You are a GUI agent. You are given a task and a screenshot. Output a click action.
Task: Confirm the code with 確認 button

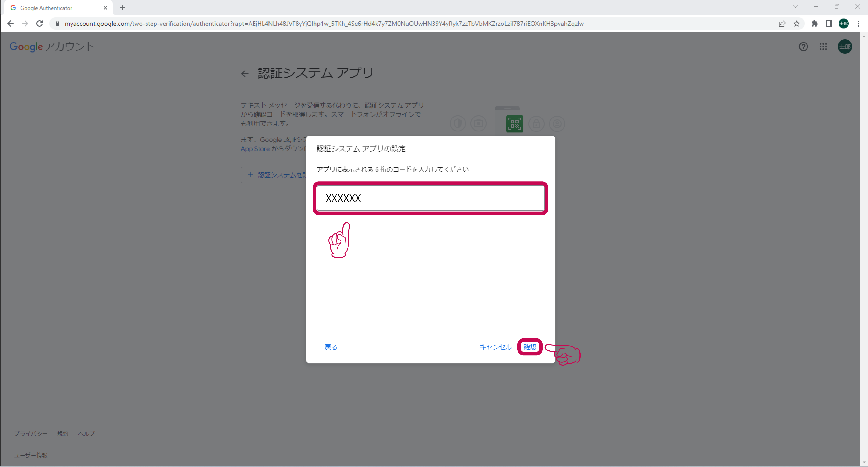[x=530, y=347]
